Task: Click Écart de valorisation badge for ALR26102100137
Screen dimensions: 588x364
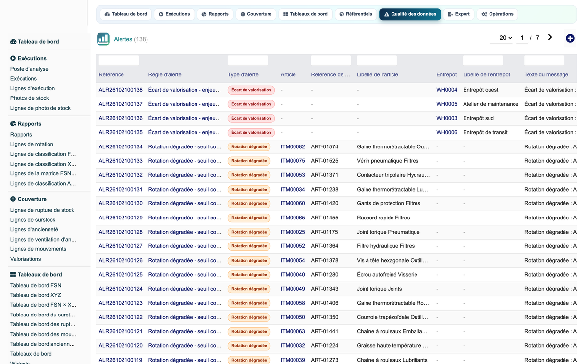Action: coord(251,104)
